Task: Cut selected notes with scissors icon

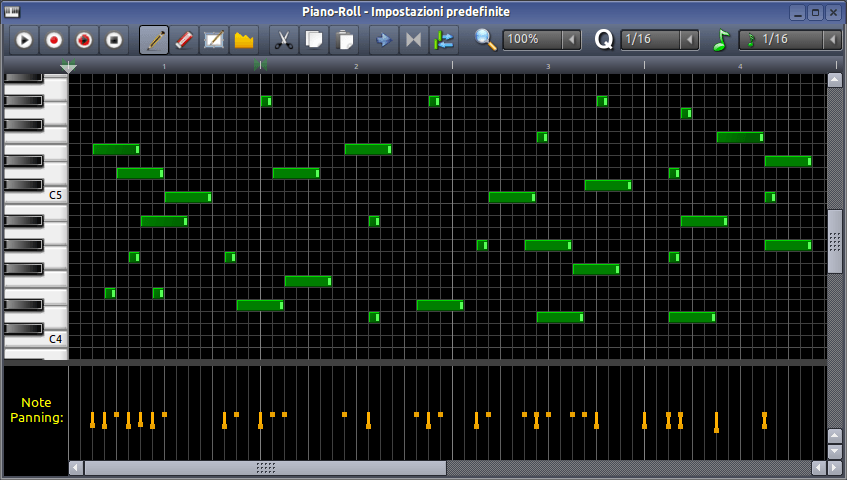Action: (x=284, y=40)
